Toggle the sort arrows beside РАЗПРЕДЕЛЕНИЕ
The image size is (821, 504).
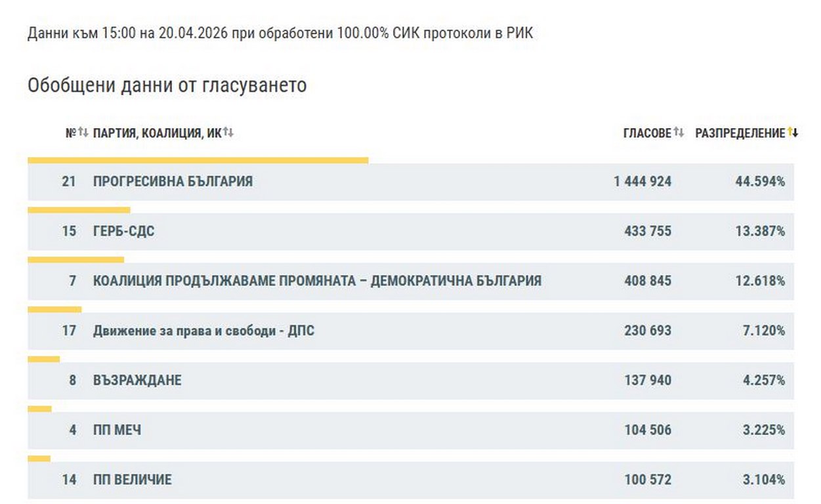pos(793,133)
